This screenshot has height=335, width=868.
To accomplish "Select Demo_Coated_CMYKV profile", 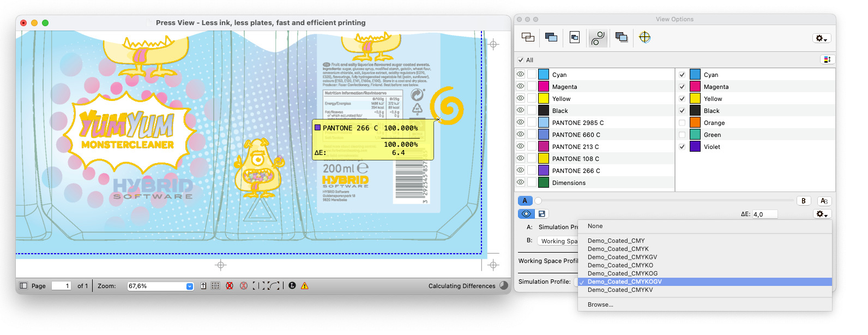I will pyautogui.click(x=705, y=290).
